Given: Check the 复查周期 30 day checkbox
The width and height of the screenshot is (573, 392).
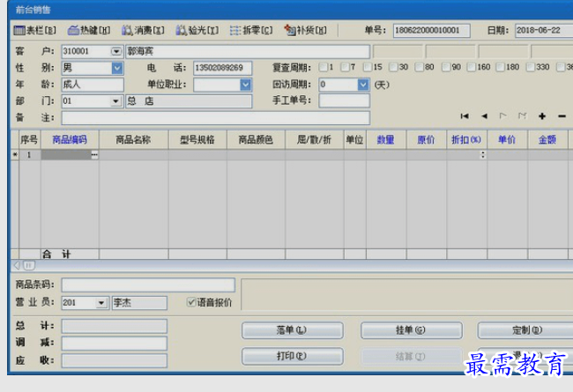Looking at the screenshot, I should pyautogui.click(x=393, y=67).
